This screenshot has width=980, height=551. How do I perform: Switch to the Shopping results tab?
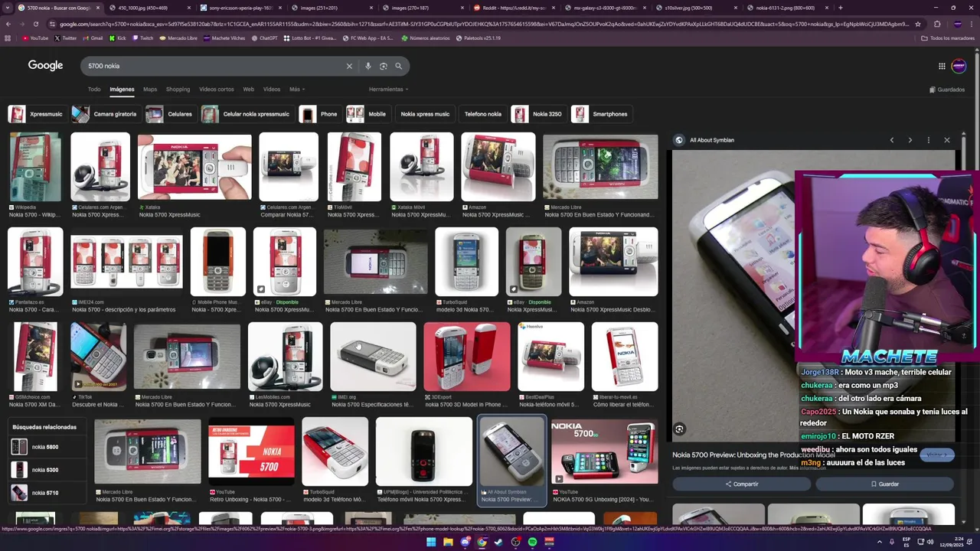(x=178, y=90)
